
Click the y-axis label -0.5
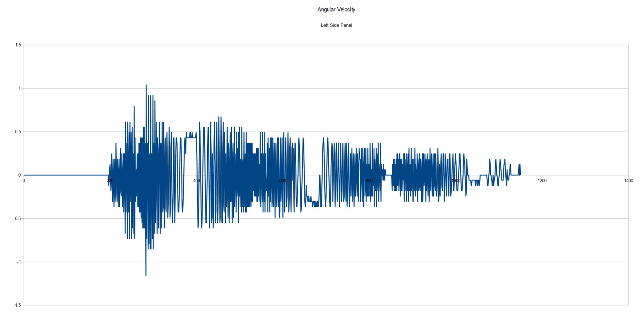click(x=17, y=218)
